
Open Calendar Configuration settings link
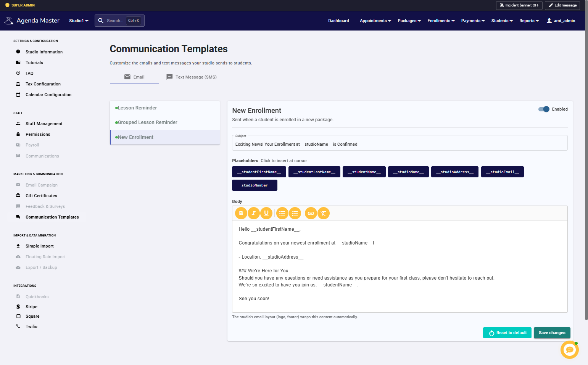tap(48, 95)
